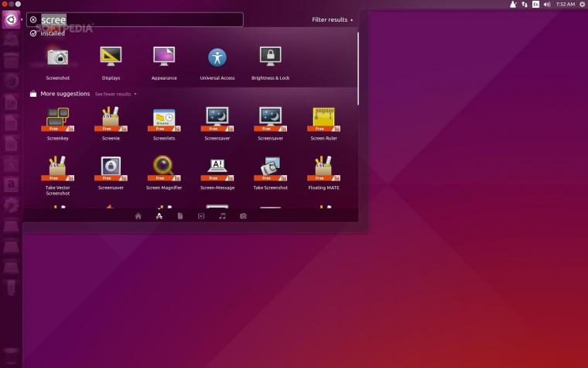Select the Screenkey suggestion

coord(58,123)
